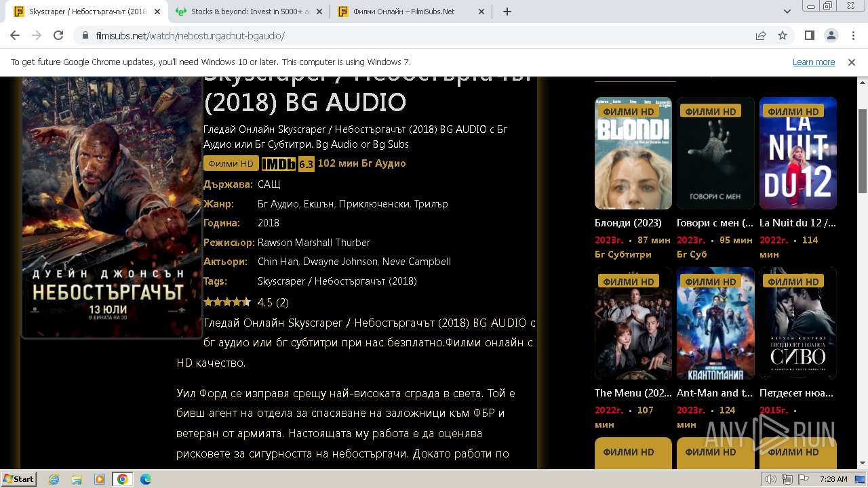
Task: Click the Филми HD badge on Ant-Man
Action: [711, 281]
